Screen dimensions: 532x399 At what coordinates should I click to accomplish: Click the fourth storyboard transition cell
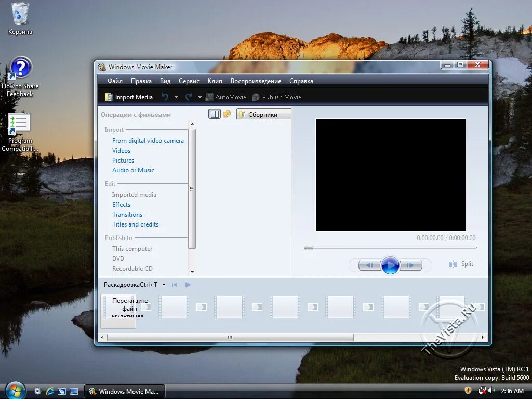(x=312, y=307)
